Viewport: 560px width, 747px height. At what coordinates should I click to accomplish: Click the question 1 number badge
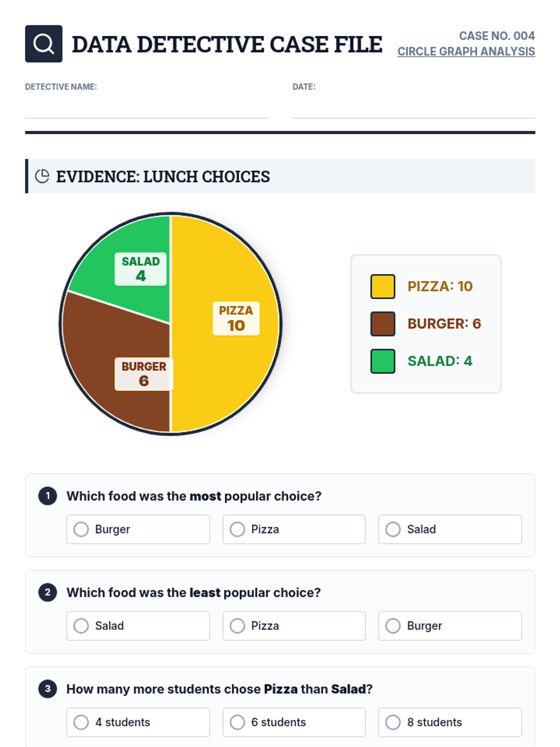click(48, 496)
